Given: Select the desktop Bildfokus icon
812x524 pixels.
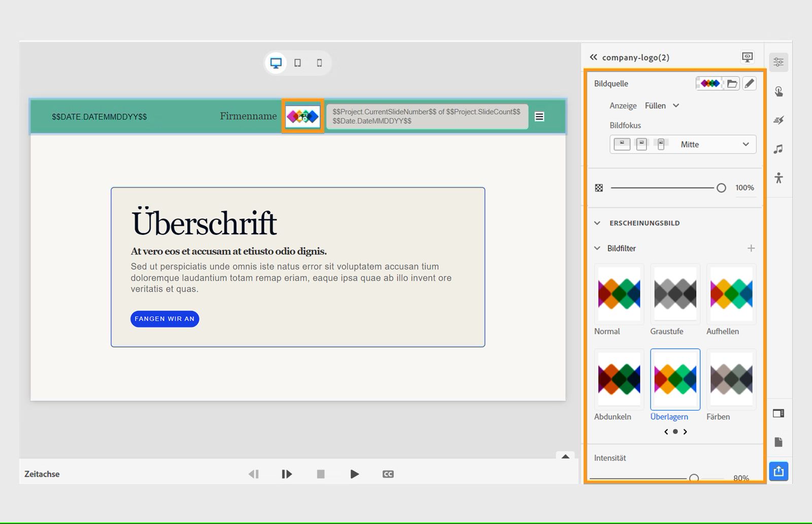Looking at the screenshot, I should [x=622, y=144].
